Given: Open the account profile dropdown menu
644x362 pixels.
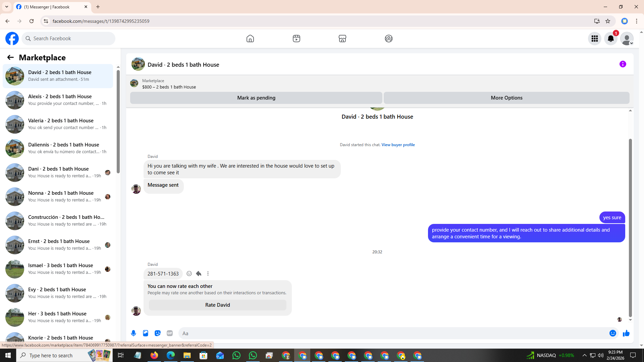Looking at the screenshot, I should pos(627,39).
